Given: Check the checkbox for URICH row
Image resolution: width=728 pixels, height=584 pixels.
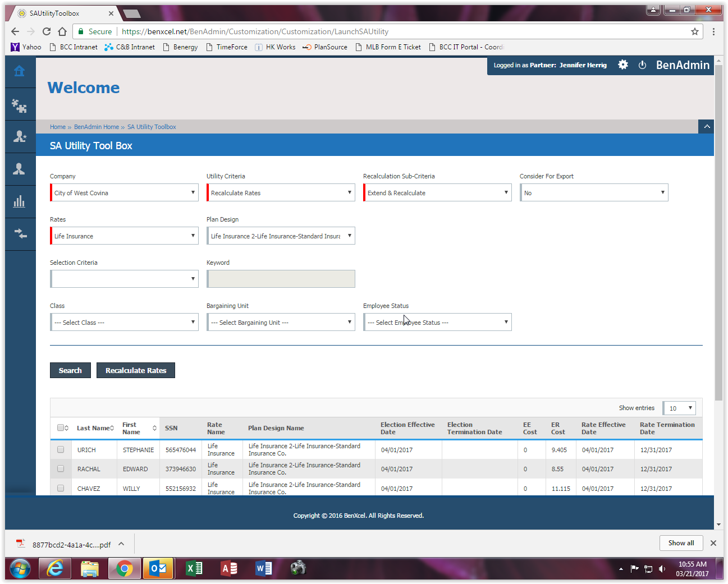Looking at the screenshot, I should (61, 449).
